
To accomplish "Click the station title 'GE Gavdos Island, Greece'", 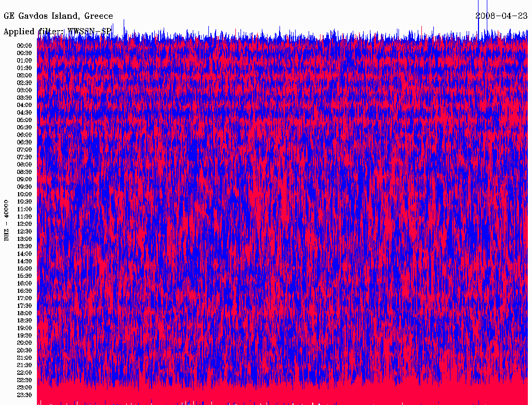I will 58,16.
